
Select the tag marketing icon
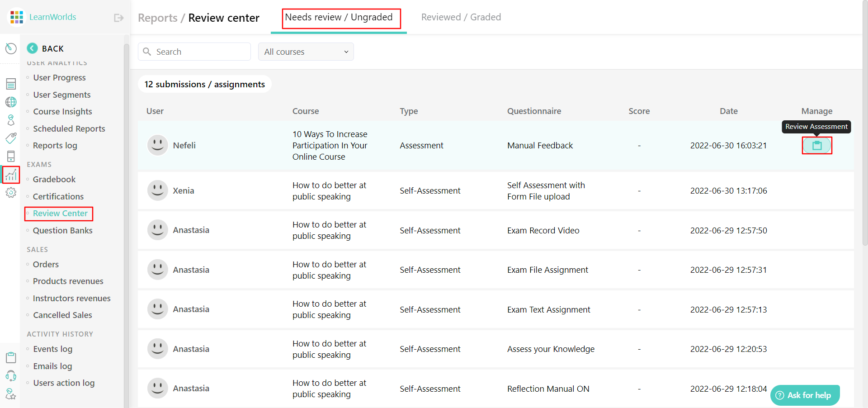click(x=11, y=138)
